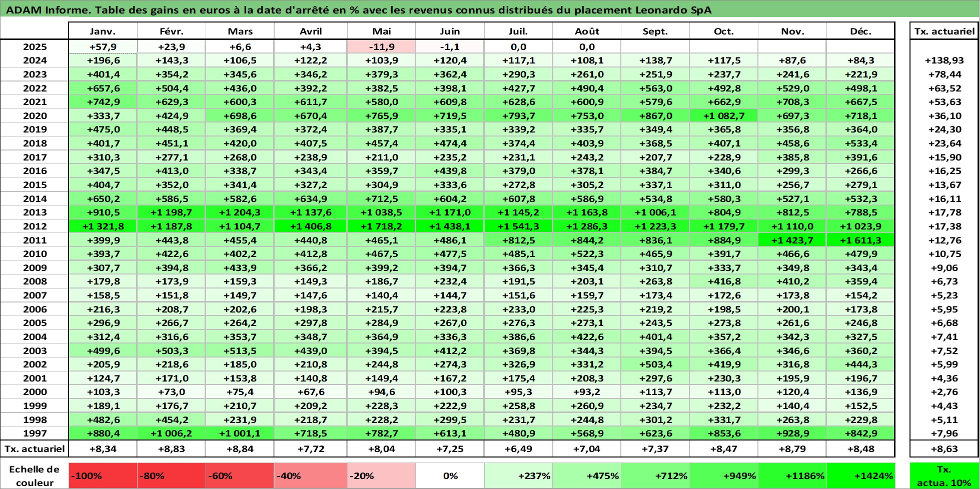Select cell +67,6 in Avril 2000

click(x=311, y=392)
